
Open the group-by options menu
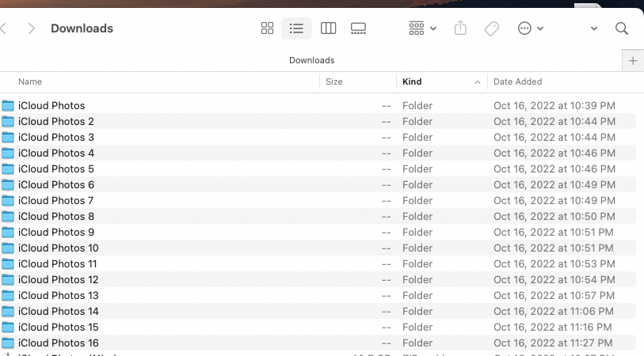point(423,28)
